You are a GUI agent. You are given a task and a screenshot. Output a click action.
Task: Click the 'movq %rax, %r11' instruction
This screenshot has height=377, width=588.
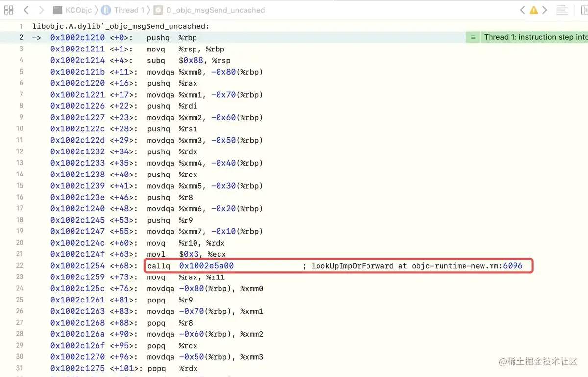coord(186,277)
